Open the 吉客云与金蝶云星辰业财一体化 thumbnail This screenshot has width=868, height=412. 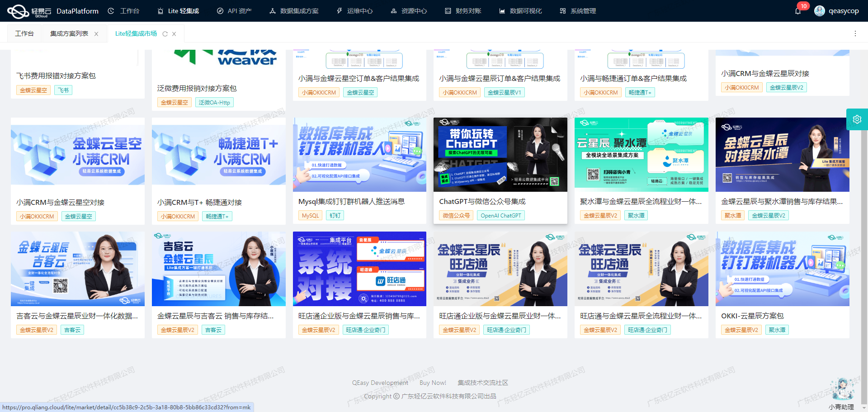[78, 269]
